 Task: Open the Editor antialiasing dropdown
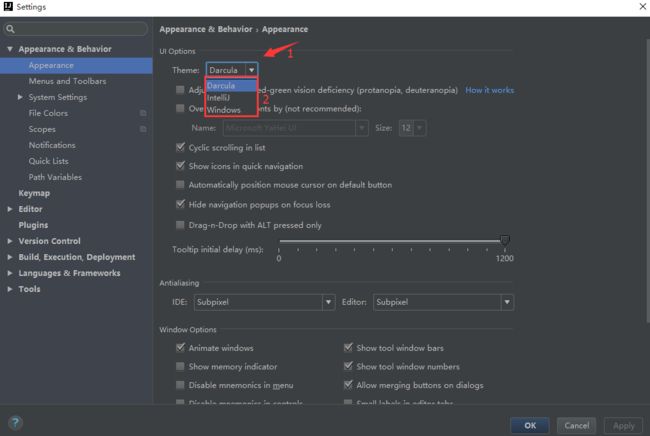point(507,302)
